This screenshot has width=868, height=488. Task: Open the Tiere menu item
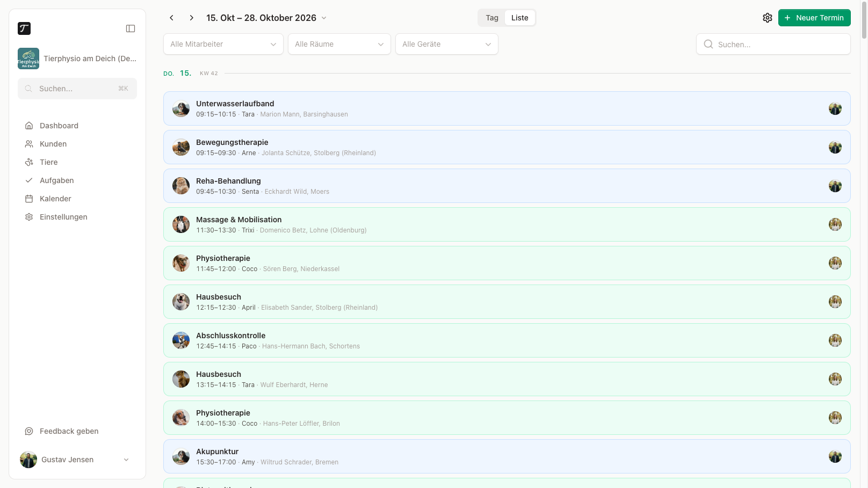click(x=77, y=162)
